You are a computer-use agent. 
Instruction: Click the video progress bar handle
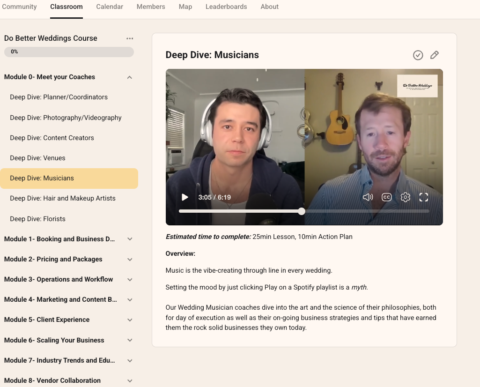[x=301, y=211]
